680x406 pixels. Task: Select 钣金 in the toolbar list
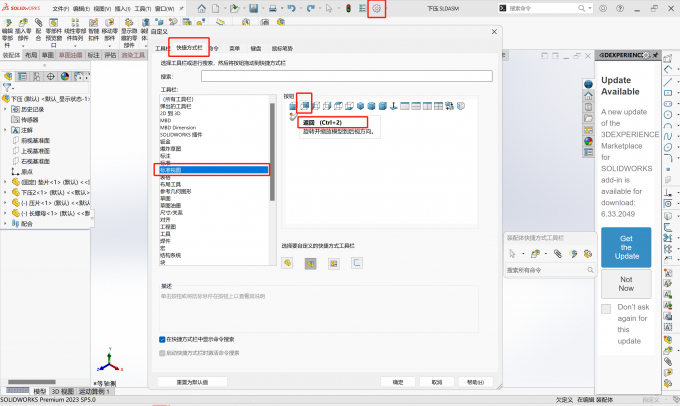click(165, 142)
